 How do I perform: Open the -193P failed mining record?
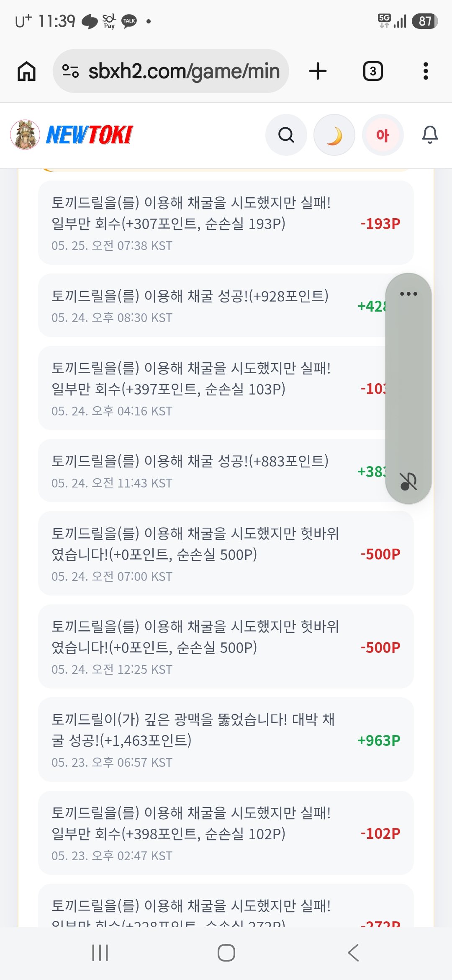pyautogui.click(x=226, y=223)
